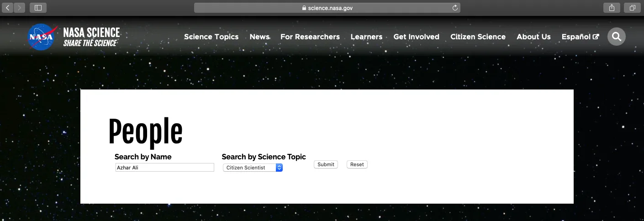644x221 pixels.
Task: Reload the page with the refresh icon
Action: pyautogui.click(x=454, y=8)
